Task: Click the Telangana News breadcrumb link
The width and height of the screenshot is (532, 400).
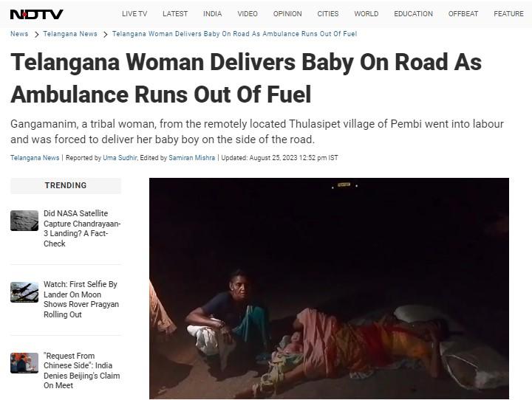Action: pos(70,34)
